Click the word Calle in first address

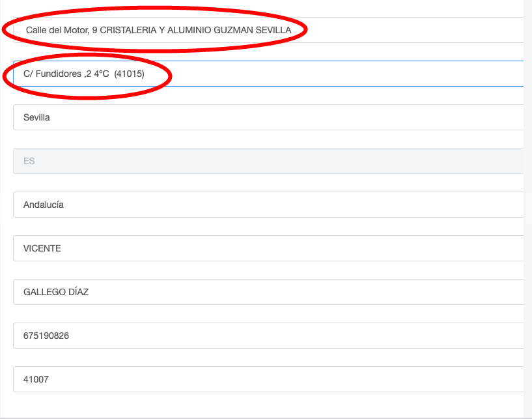(36, 30)
